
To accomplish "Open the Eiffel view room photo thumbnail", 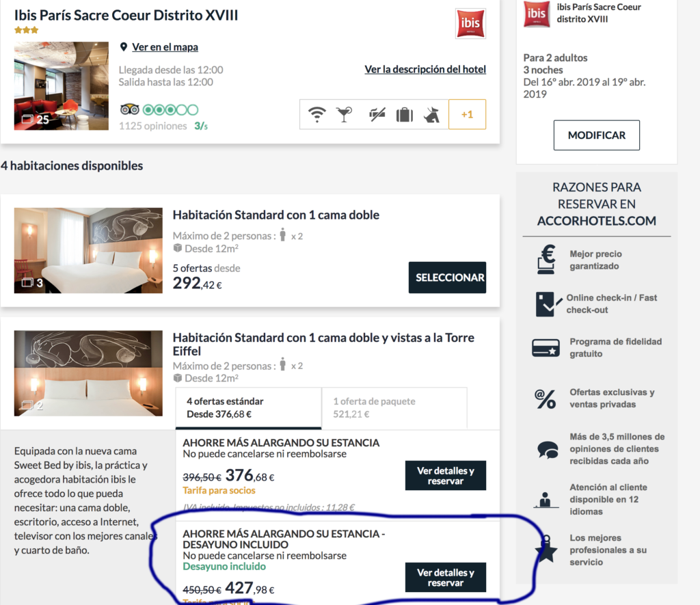I will click(88, 373).
